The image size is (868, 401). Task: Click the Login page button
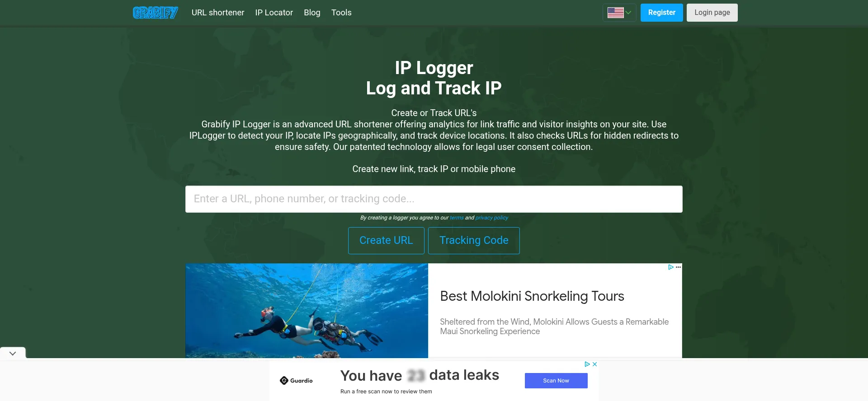click(x=712, y=13)
